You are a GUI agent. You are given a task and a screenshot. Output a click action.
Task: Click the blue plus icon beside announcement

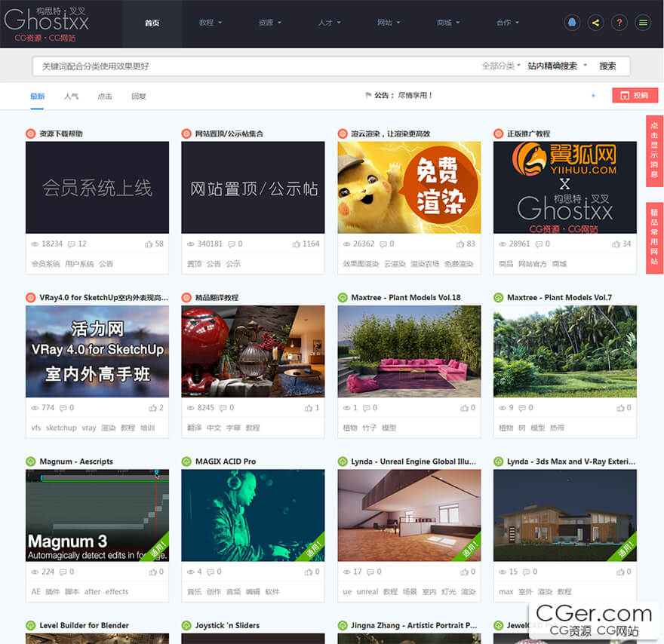point(593,96)
